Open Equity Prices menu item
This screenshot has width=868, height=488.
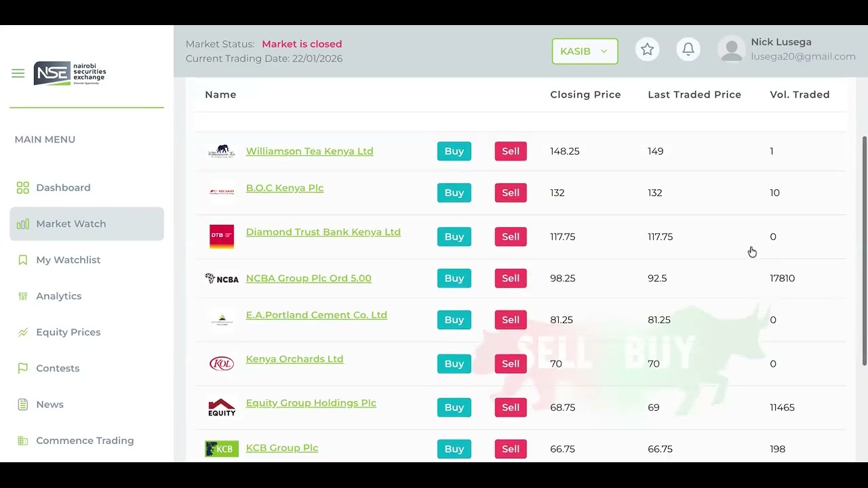[x=68, y=332]
